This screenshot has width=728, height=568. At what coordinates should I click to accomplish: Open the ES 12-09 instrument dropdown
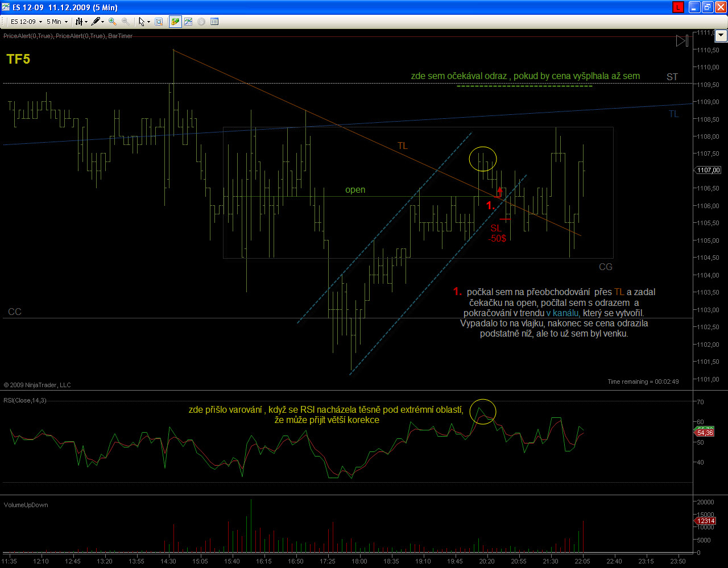click(x=26, y=22)
